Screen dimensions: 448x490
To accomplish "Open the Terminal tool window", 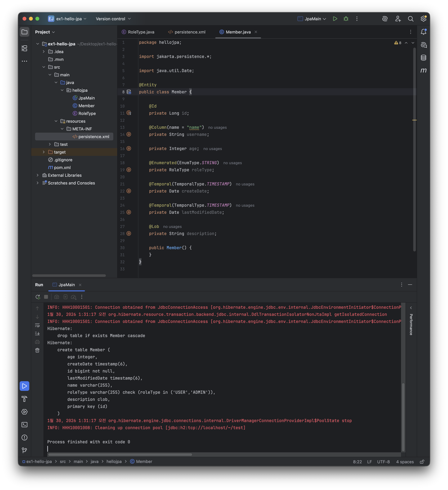I will [24, 425].
